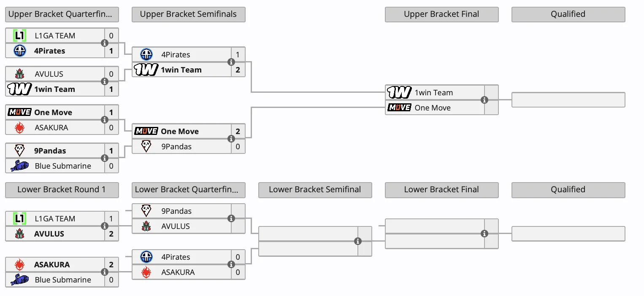The height and width of the screenshot is (296, 644).
Task: Click One Move's score in Upper Bracket Semifinals
Action: click(238, 131)
